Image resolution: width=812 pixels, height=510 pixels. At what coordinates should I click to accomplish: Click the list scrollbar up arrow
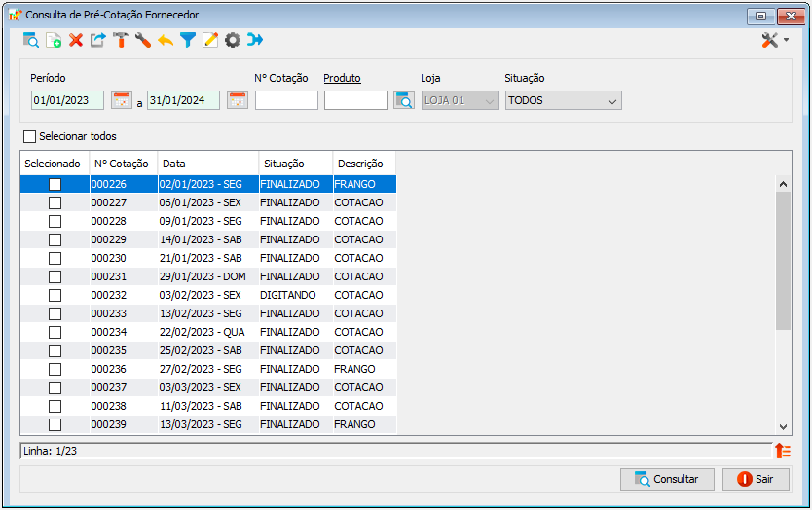tap(783, 184)
